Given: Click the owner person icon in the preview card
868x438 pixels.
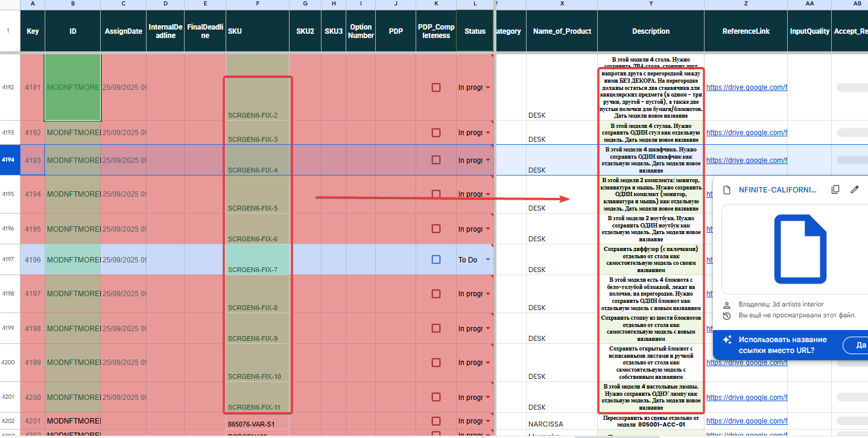Looking at the screenshot, I should pos(727,305).
